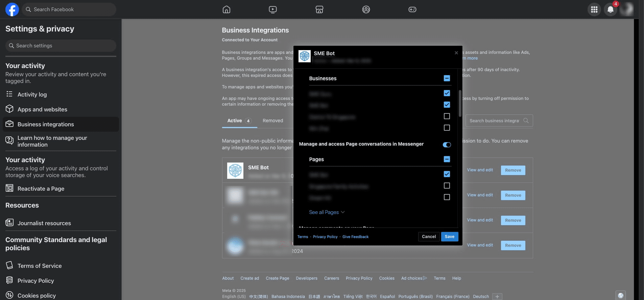The width and height of the screenshot is (644, 300).
Task: Open the Home feed icon
Action: 226,9
